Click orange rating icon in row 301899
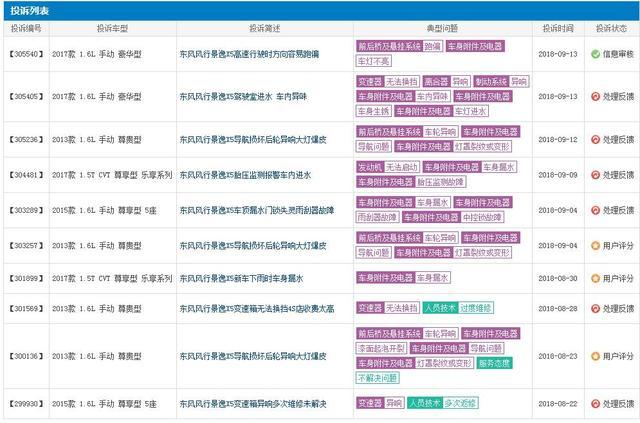 coord(596,278)
